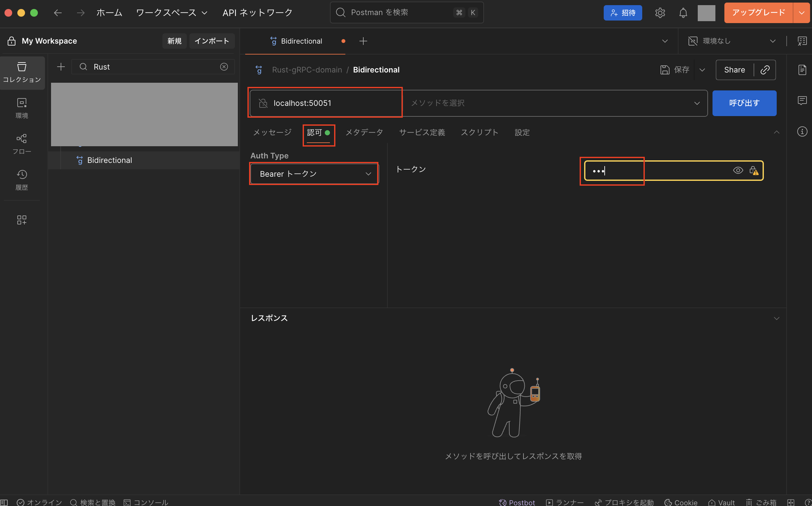This screenshot has height=506, width=812.
Task: Open the 環境なし environment selector
Action: (732, 41)
